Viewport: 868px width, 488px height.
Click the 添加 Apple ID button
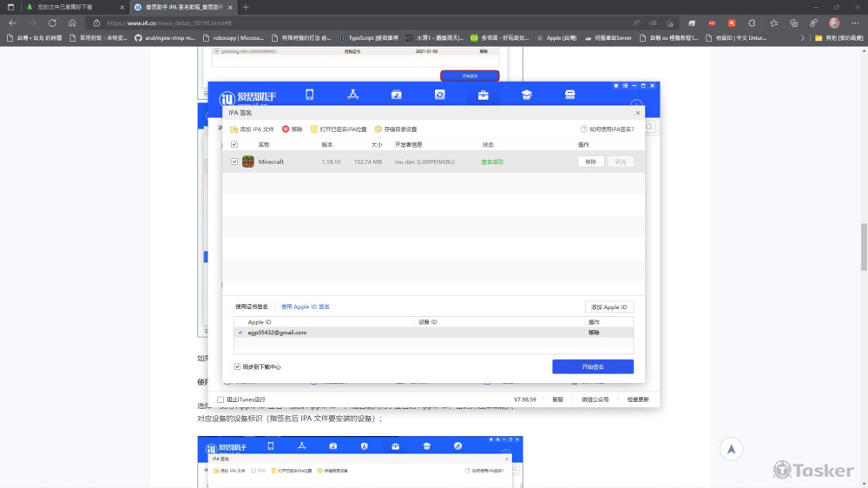(x=608, y=307)
